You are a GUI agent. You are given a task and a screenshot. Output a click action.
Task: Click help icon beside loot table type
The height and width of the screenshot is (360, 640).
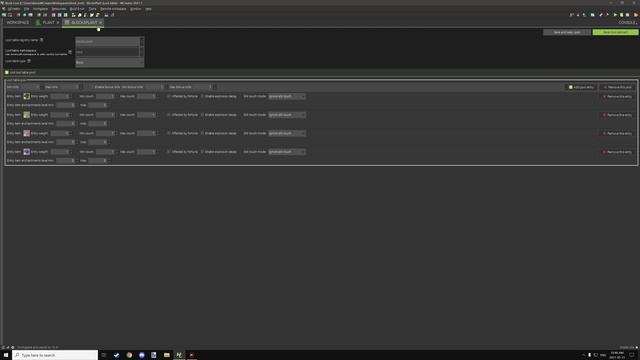tap(29, 61)
